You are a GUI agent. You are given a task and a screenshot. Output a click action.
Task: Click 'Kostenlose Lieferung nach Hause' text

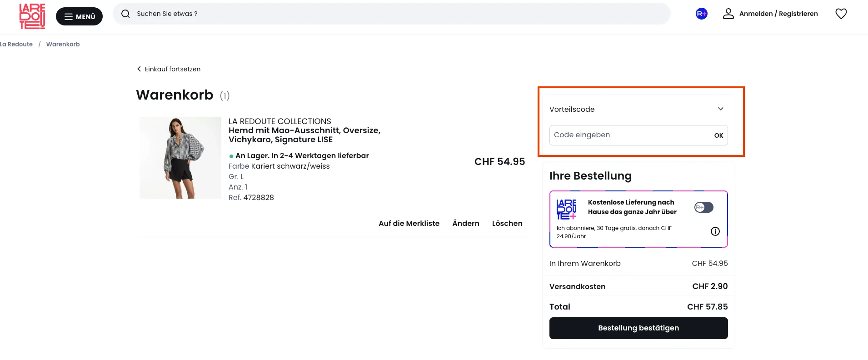[632, 207]
